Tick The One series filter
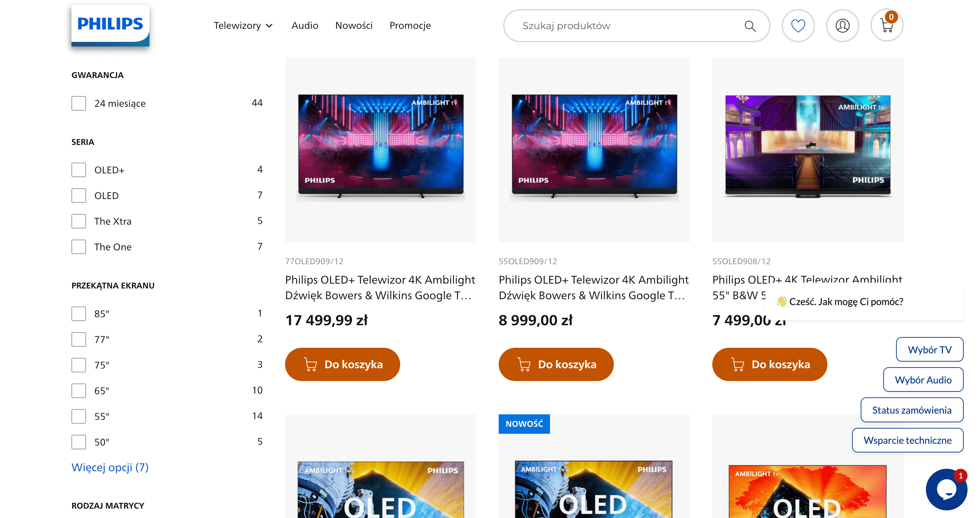The width and height of the screenshot is (980, 518). click(79, 247)
